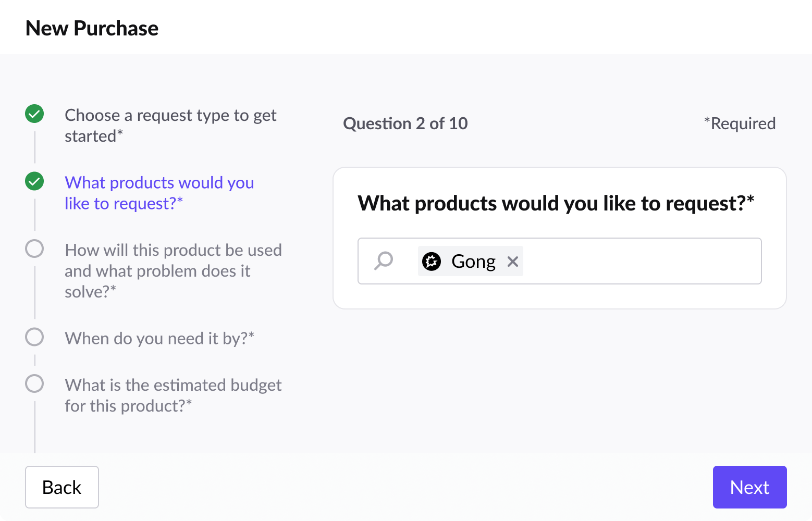Click the Gong logo icon
This screenshot has width=812, height=521.
pos(432,261)
